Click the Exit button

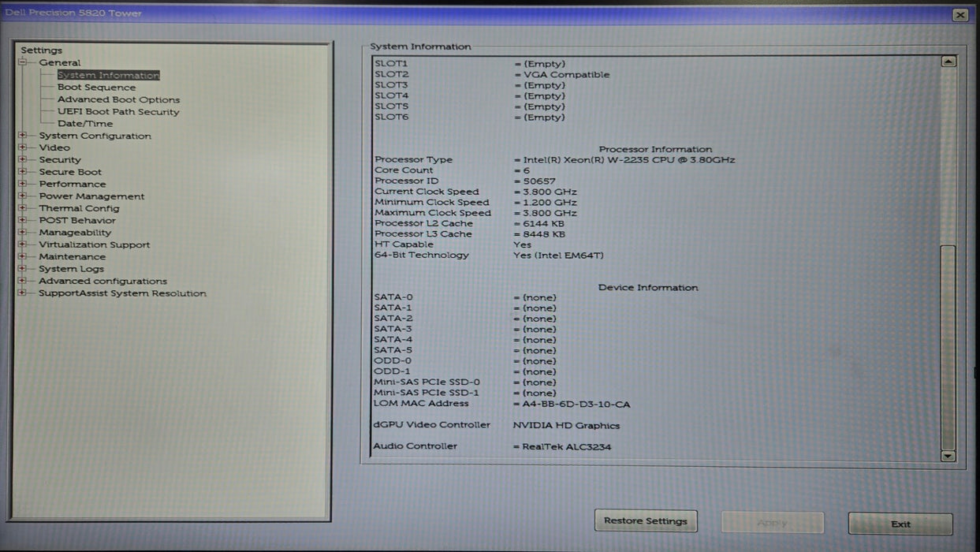point(900,524)
